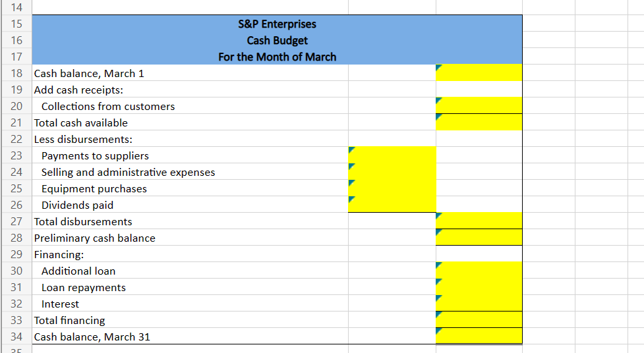
Task: Select the Loan repayments yellow cell
Action: click(479, 286)
